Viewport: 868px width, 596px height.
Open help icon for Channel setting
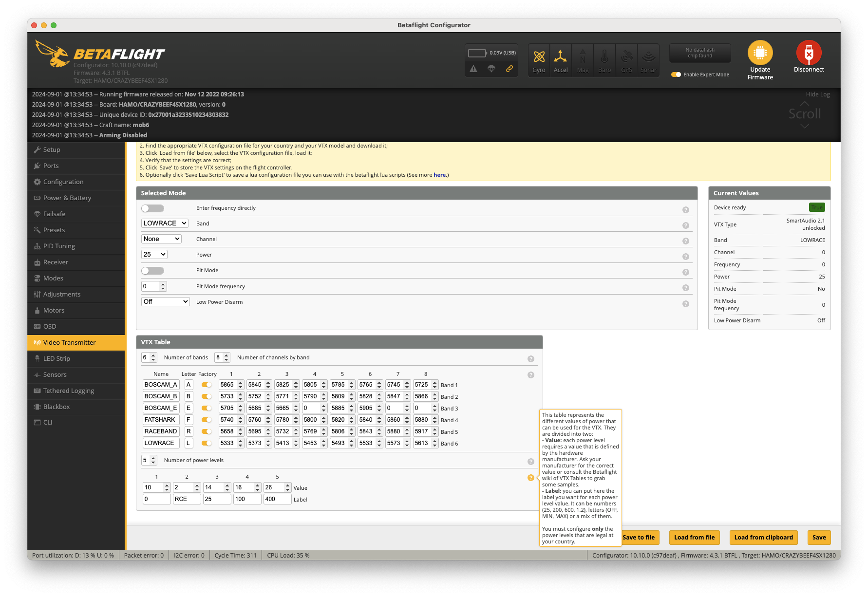tap(686, 241)
